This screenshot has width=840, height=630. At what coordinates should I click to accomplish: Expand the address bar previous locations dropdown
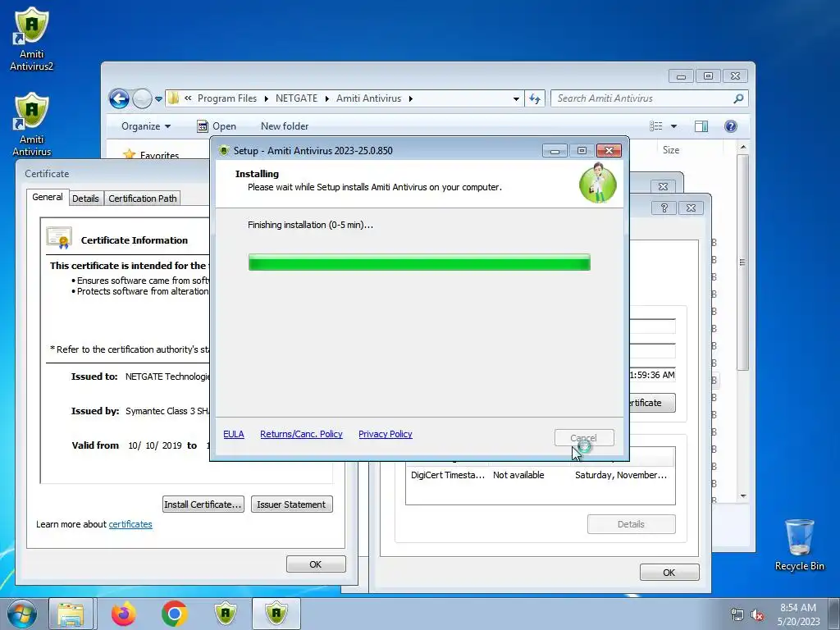(x=516, y=98)
